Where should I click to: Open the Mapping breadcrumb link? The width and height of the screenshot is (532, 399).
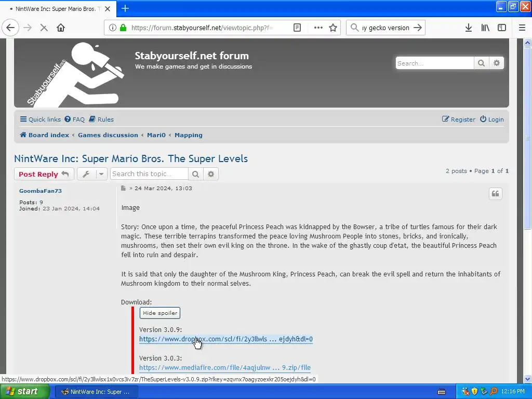188,135
